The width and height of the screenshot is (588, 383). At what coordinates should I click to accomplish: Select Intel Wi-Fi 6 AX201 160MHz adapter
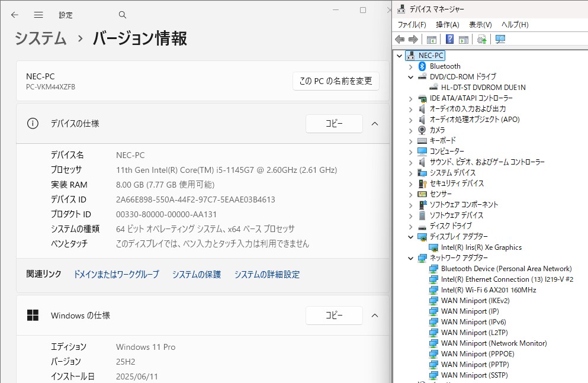click(488, 290)
